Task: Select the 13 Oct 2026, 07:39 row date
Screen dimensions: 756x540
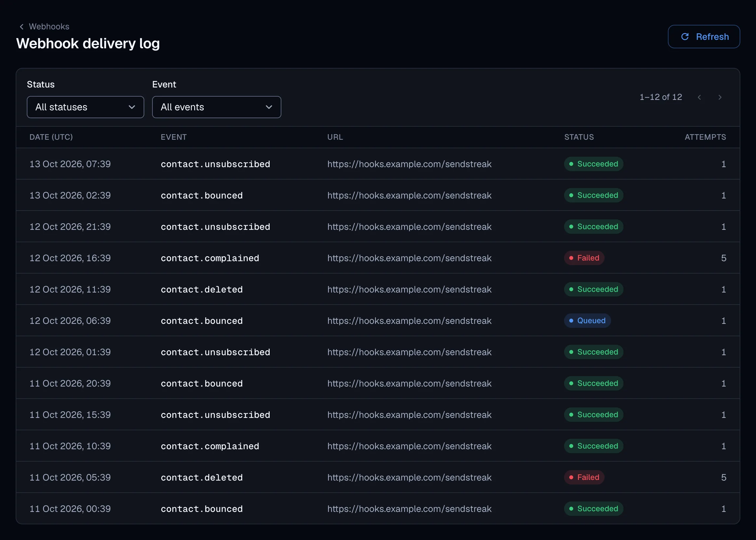Action: pos(70,164)
